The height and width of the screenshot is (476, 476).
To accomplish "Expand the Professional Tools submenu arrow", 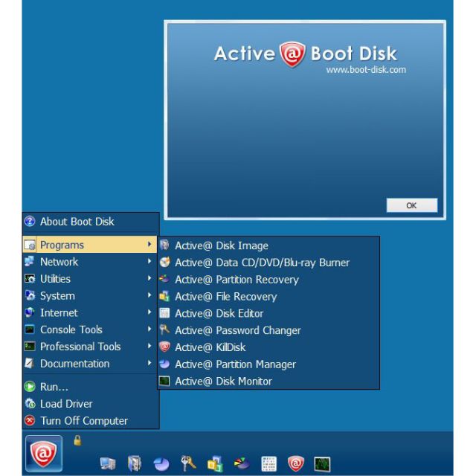I will [x=149, y=346].
